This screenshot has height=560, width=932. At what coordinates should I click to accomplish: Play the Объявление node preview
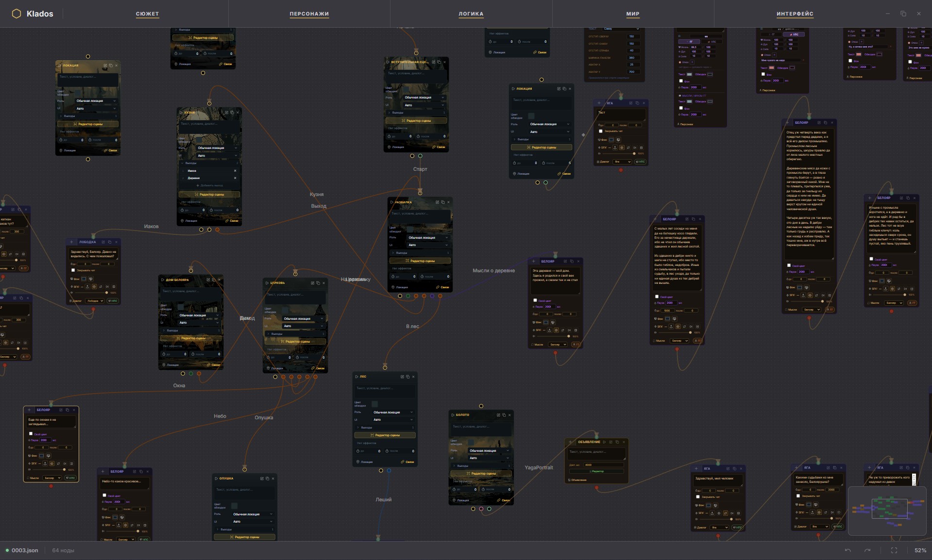point(605,442)
